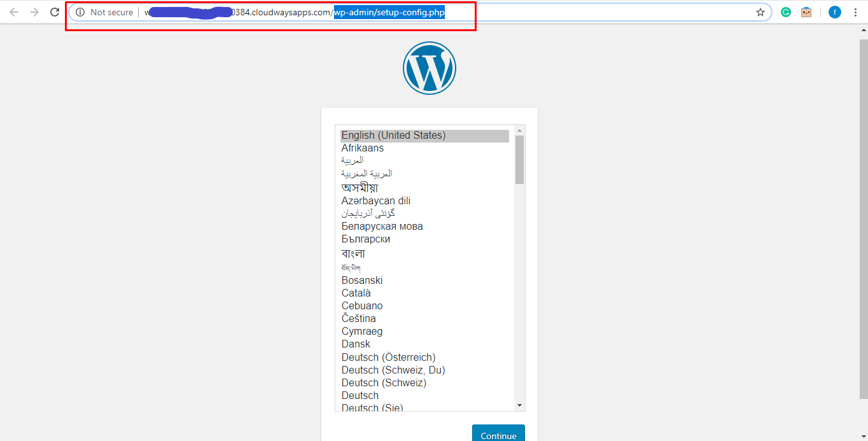View site information Not secure icon
Screen dimensions: 868x441
(x=80, y=12)
